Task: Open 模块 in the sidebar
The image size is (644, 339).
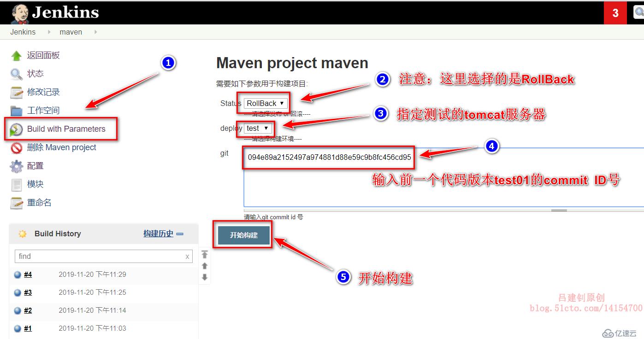Action: click(35, 184)
